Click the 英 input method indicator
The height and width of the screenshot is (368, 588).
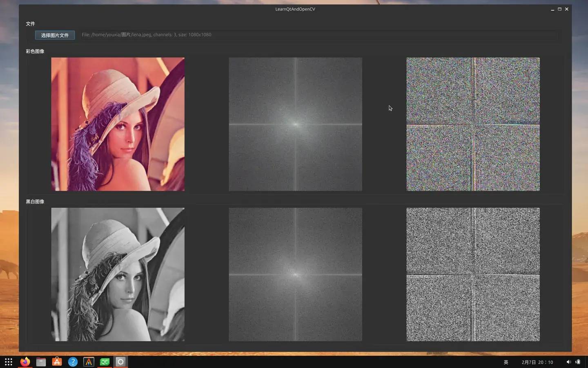pos(506,362)
